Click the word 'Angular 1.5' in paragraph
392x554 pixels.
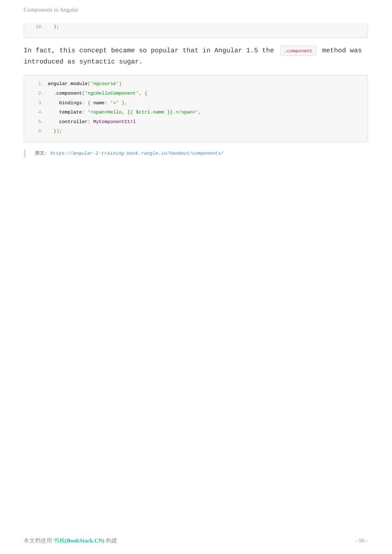tap(236, 50)
